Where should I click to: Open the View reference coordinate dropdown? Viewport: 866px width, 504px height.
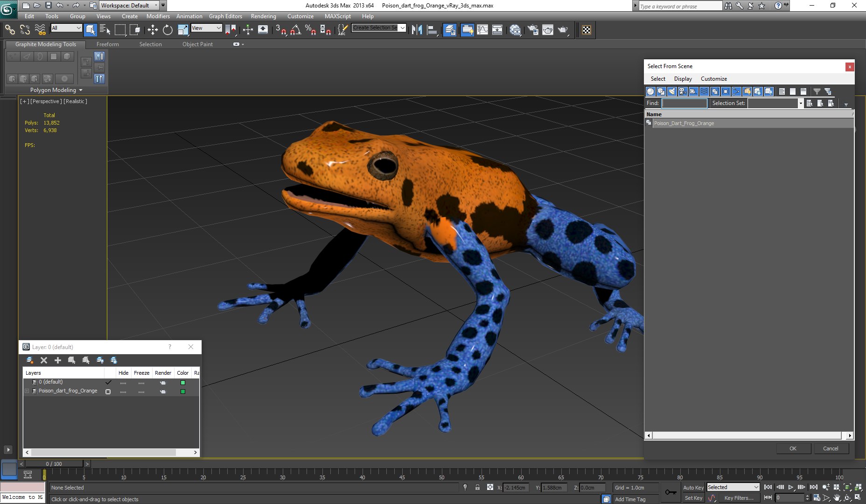click(x=206, y=28)
